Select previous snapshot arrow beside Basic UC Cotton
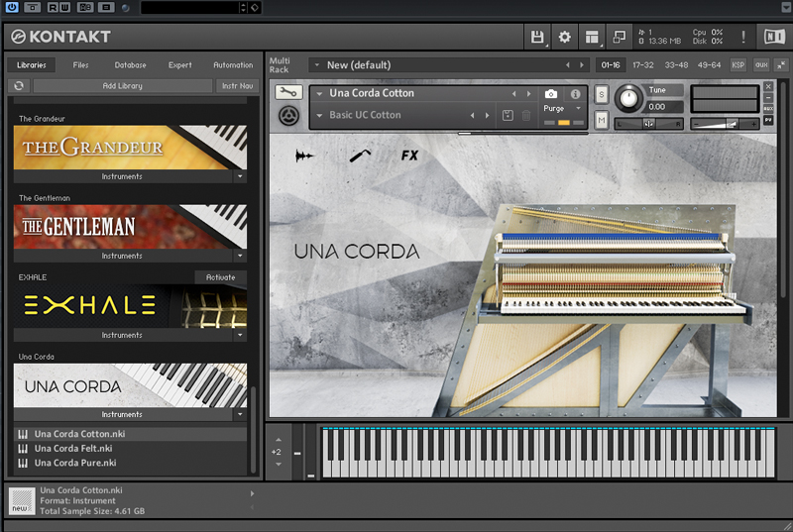The height and width of the screenshot is (532, 793). point(473,115)
